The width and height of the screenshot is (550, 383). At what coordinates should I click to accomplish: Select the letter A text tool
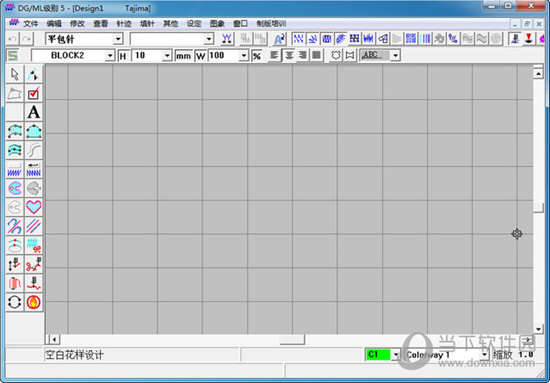[x=33, y=112]
